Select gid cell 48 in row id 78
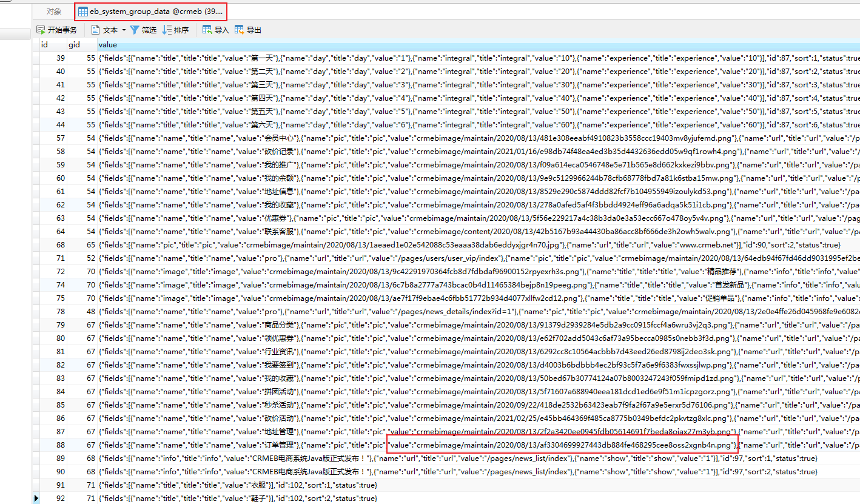 (82, 312)
